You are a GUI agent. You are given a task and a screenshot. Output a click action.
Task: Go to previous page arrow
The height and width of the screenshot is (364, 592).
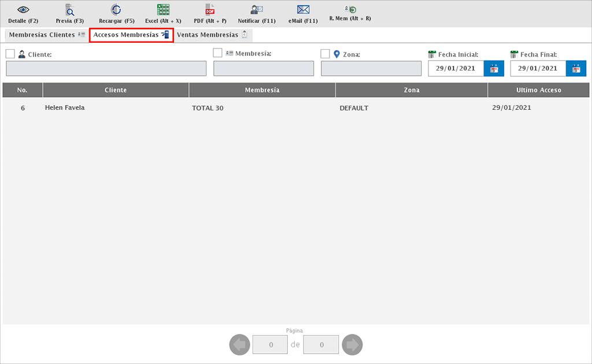[240, 345]
